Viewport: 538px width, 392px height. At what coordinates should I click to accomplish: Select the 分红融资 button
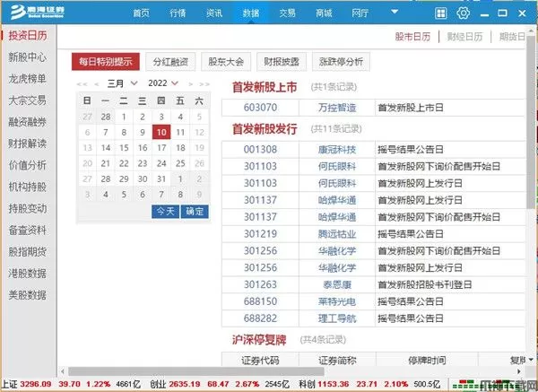[170, 62]
